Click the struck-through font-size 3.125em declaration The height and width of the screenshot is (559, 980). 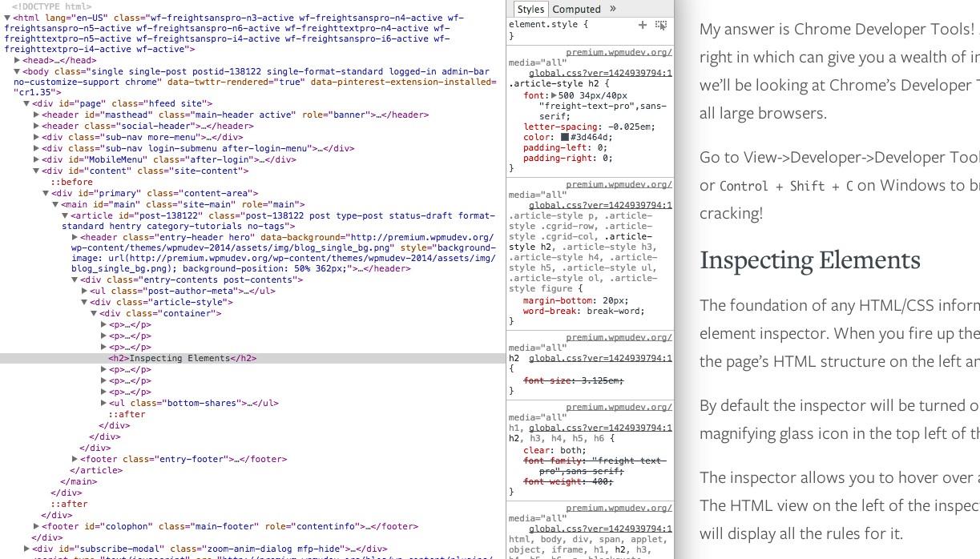click(574, 380)
